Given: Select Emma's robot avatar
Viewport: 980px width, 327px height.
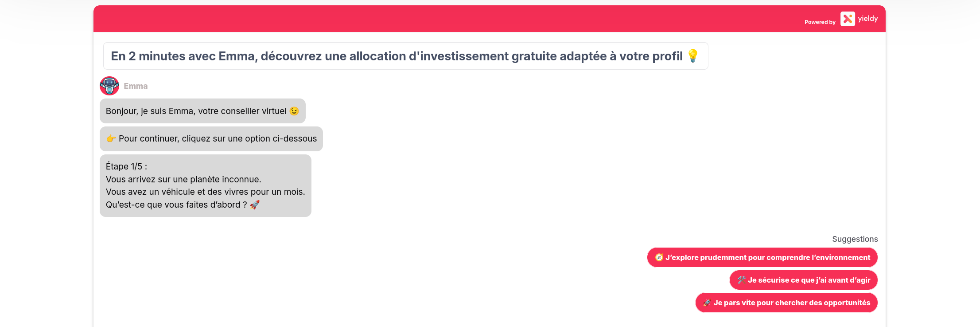Looking at the screenshot, I should click(x=109, y=86).
